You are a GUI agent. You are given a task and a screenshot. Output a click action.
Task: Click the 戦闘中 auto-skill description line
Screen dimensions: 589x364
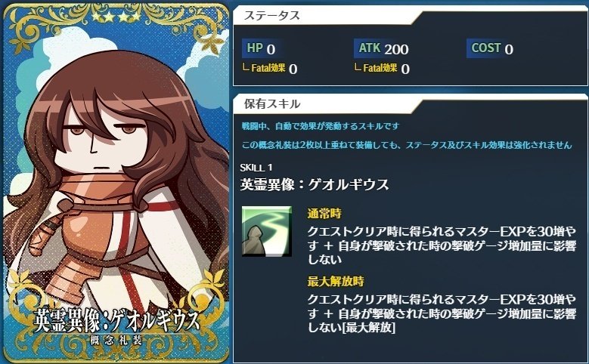[320, 126]
